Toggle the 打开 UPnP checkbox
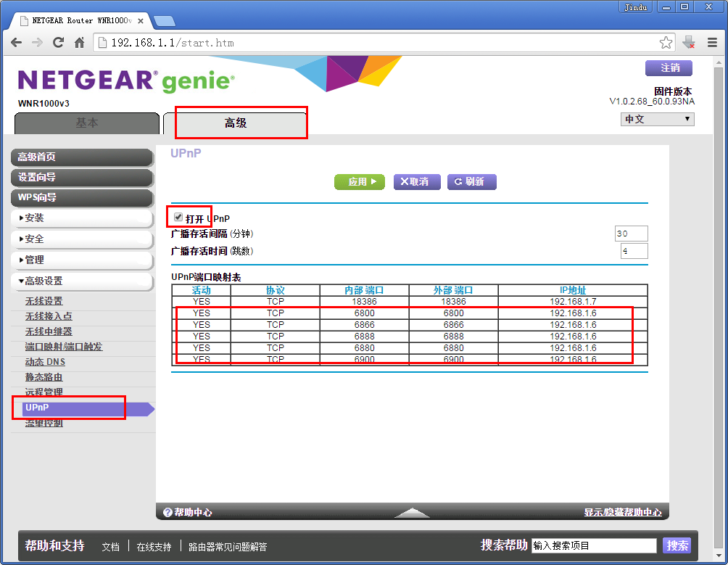The width and height of the screenshot is (728, 565). point(178,218)
